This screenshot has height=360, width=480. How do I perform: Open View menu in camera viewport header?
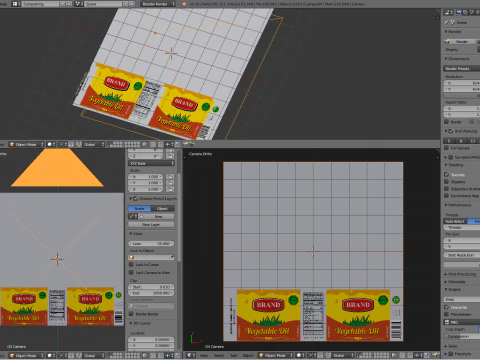[x=204, y=355]
